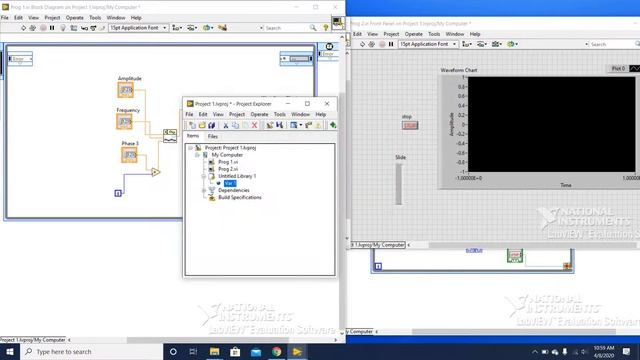Switch to Items tab in Project Explorer

click(193, 136)
